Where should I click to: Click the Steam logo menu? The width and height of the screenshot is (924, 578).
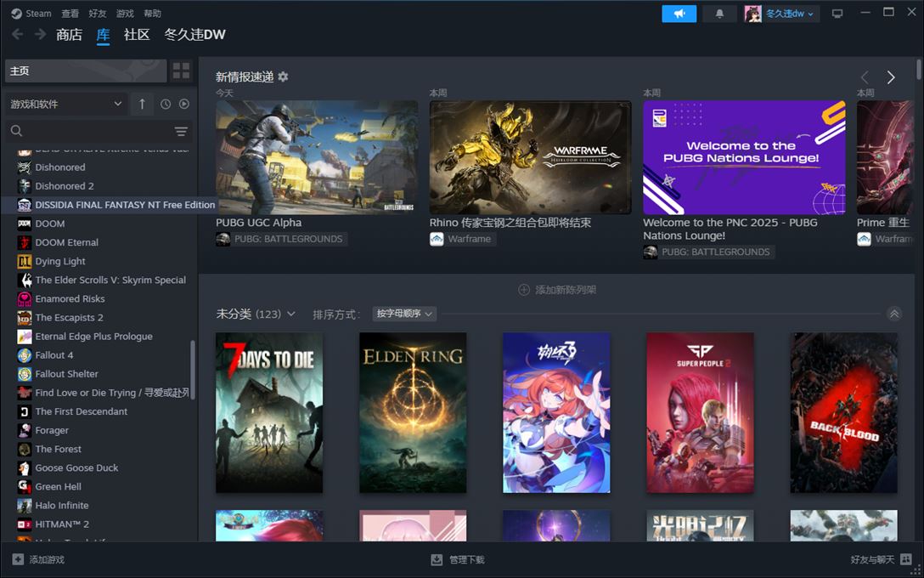pos(16,14)
